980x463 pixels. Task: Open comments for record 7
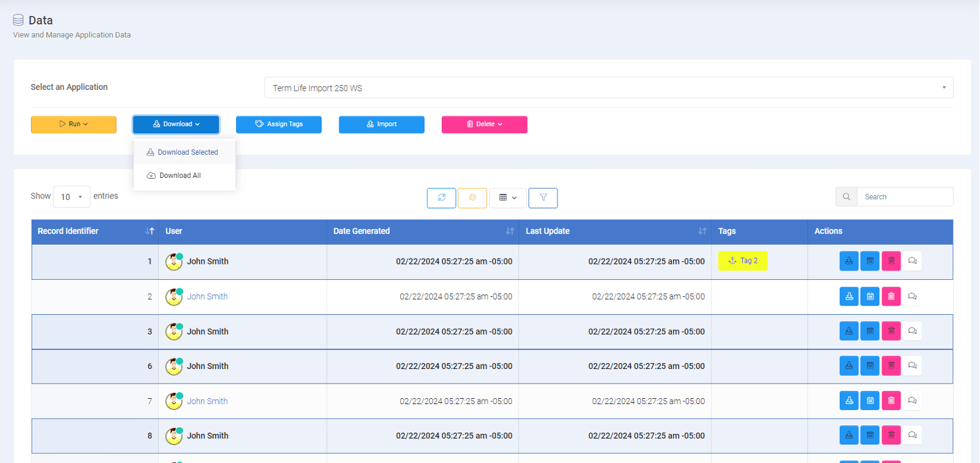pyautogui.click(x=913, y=401)
